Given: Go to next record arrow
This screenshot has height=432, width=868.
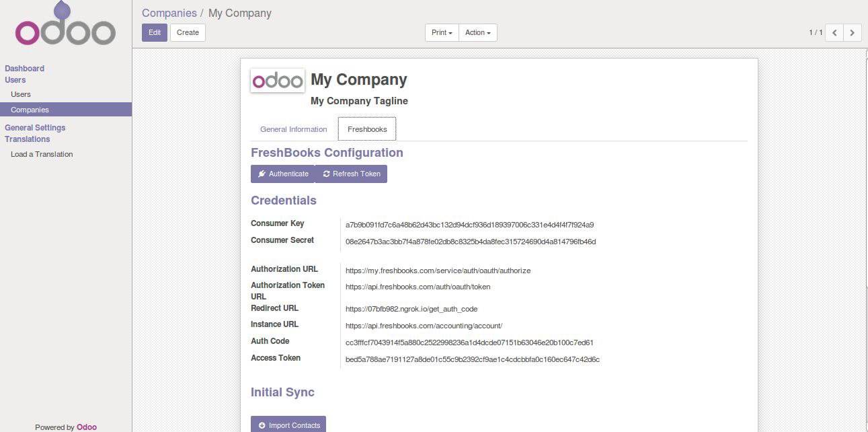Looking at the screenshot, I should pos(853,32).
